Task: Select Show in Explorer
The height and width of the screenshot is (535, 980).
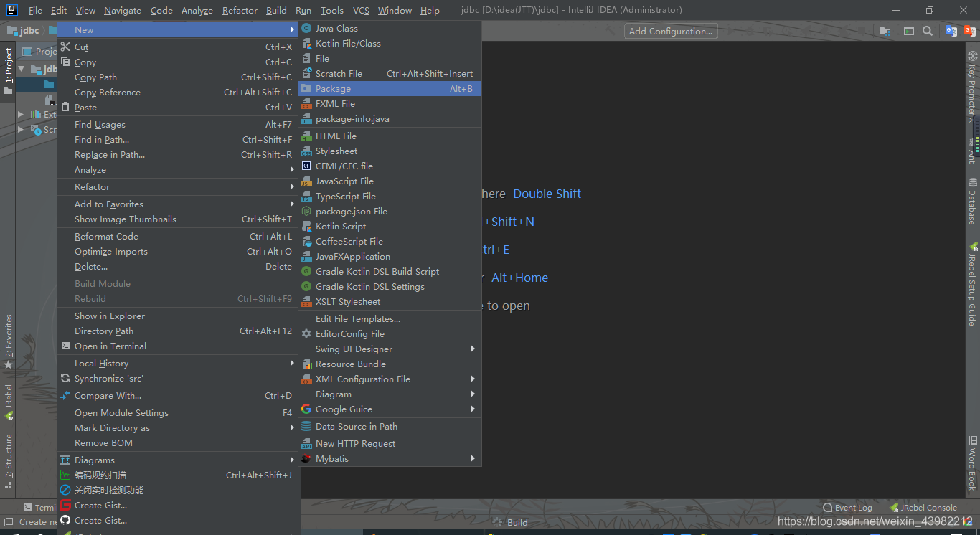Action: coord(179,316)
